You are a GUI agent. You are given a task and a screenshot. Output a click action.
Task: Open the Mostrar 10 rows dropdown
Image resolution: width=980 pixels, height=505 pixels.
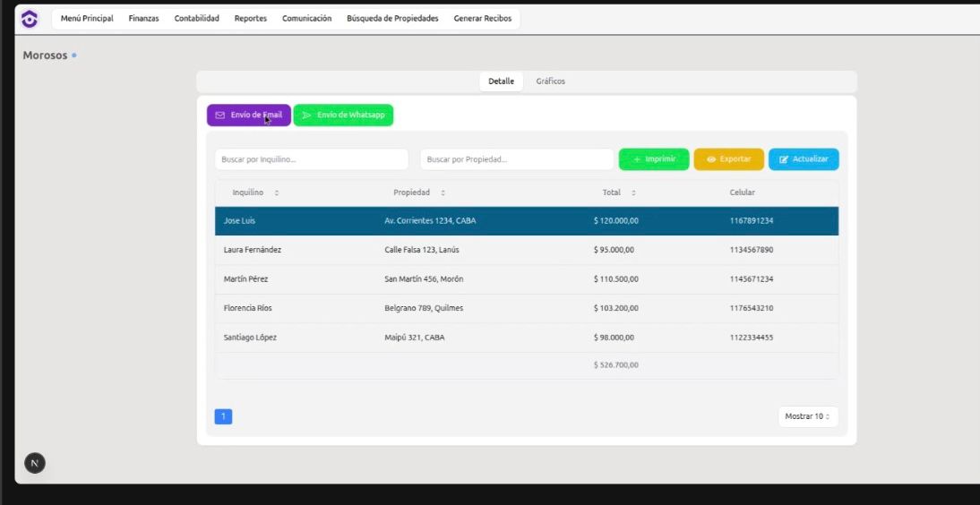click(x=808, y=416)
